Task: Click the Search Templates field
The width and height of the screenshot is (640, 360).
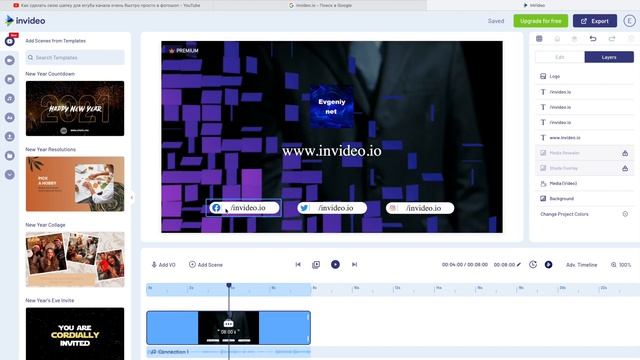Action: click(x=75, y=58)
